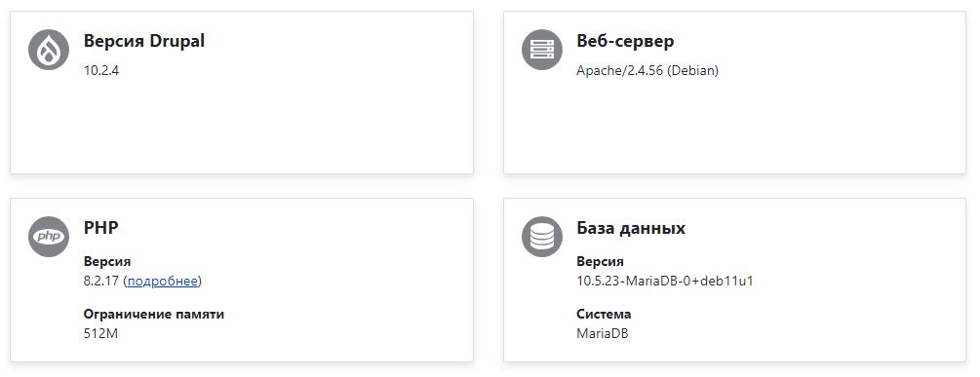
Task: Click the «Ограничение памяти» label
Action: click(x=154, y=314)
